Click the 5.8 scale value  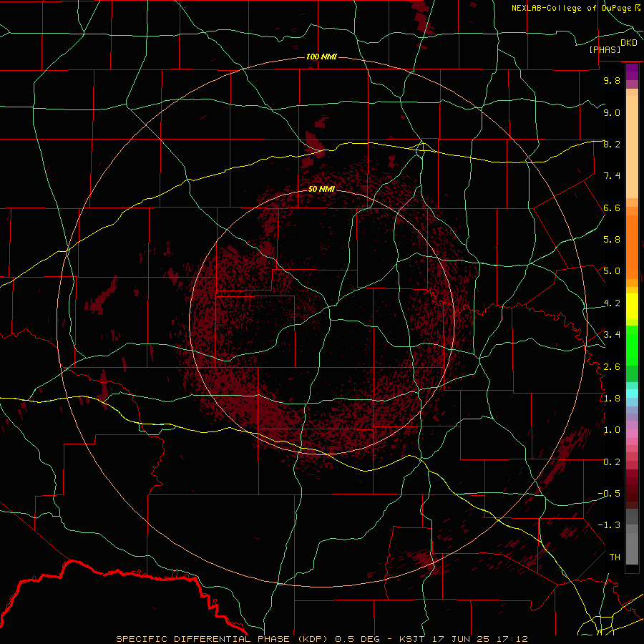[612, 240]
